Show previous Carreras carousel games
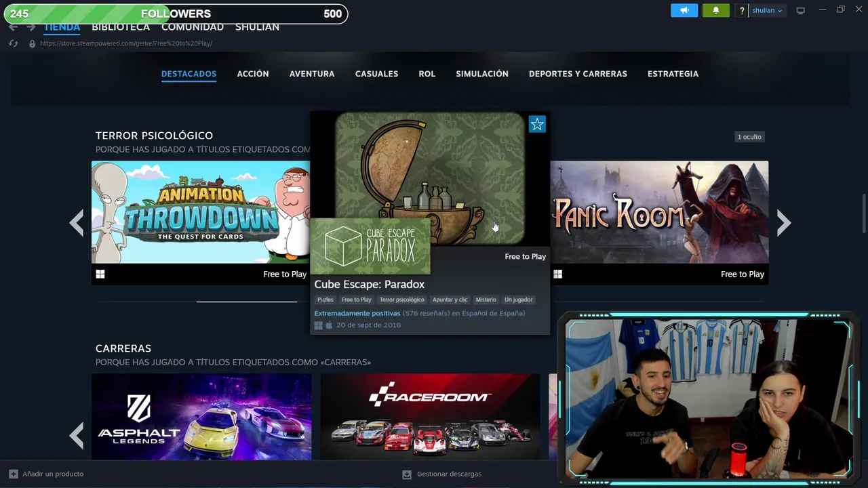Screen dimensions: 868x488 tap(77, 435)
